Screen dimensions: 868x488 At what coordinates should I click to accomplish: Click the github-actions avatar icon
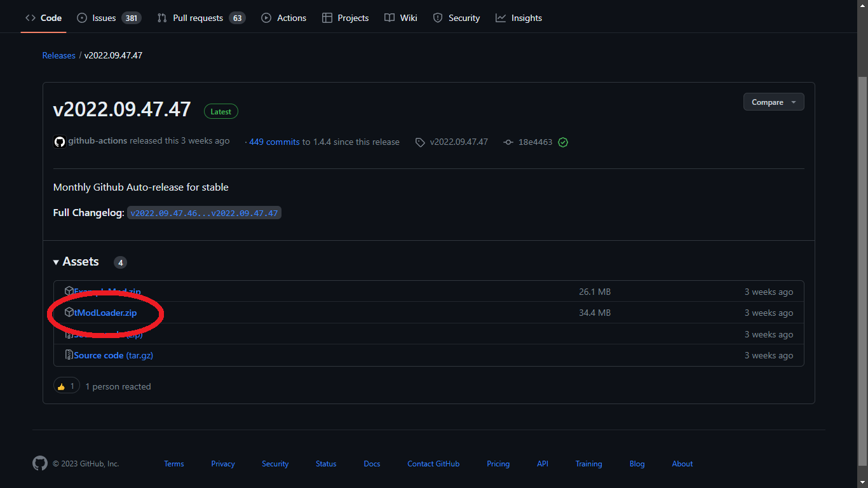(60, 142)
